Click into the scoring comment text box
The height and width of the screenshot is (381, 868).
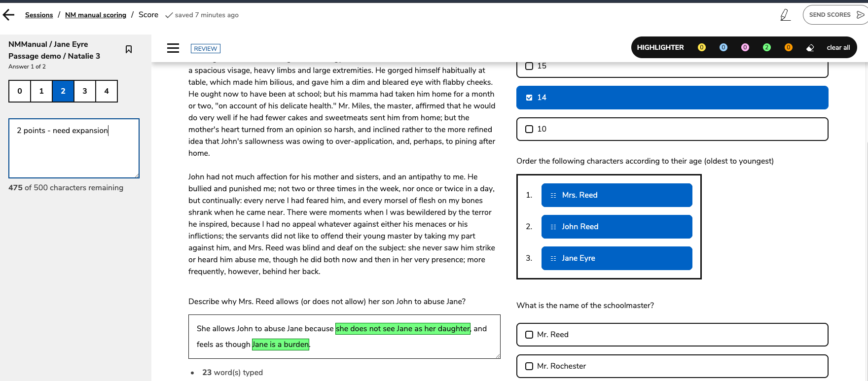coord(74,148)
